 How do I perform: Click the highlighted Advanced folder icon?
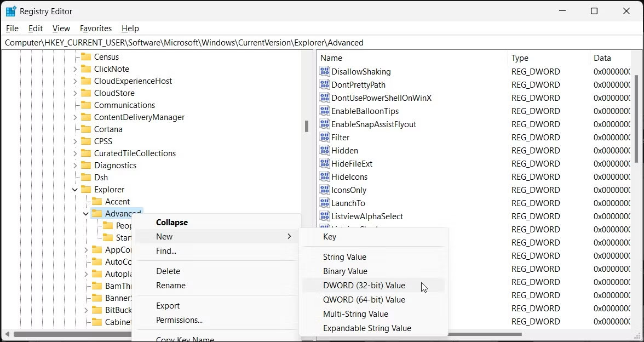[97, 213]
